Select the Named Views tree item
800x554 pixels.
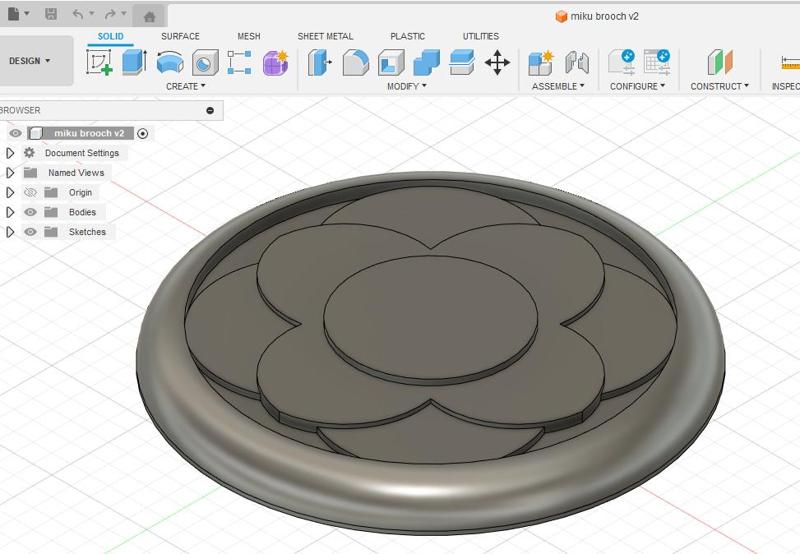pyautogui.click(x=76, y=172)
